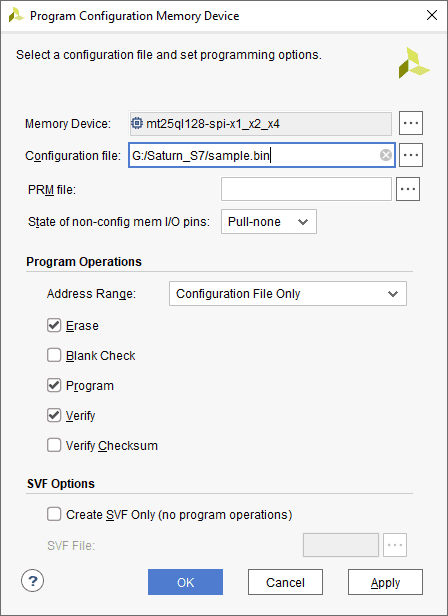Click the Xilinx logo in header

click(414, 63)
